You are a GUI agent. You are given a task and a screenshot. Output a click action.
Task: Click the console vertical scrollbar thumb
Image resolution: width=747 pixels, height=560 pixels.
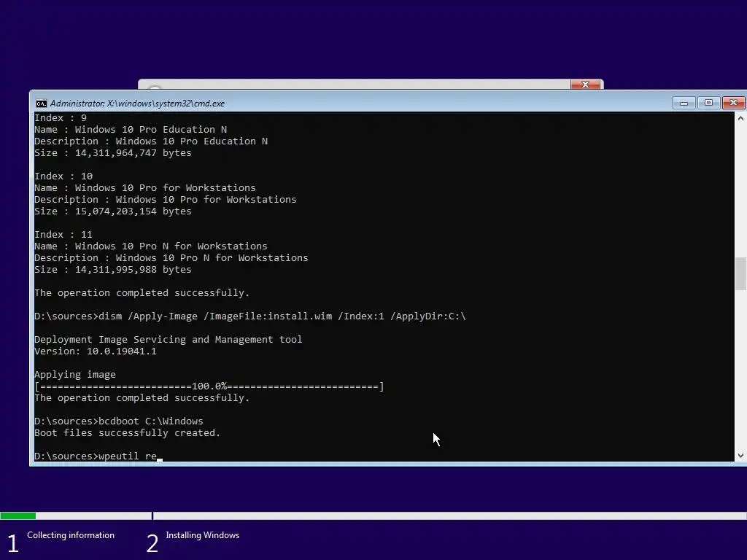740,273
